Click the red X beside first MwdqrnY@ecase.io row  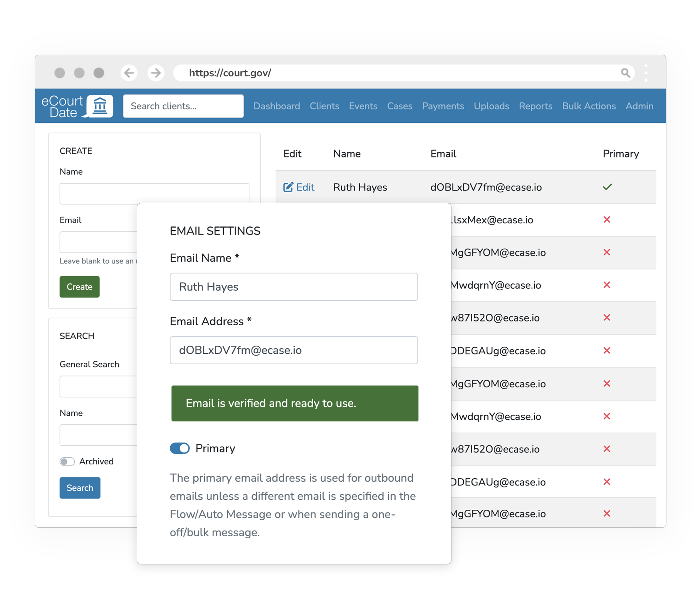pyautogui.click(x=607, y=285)
